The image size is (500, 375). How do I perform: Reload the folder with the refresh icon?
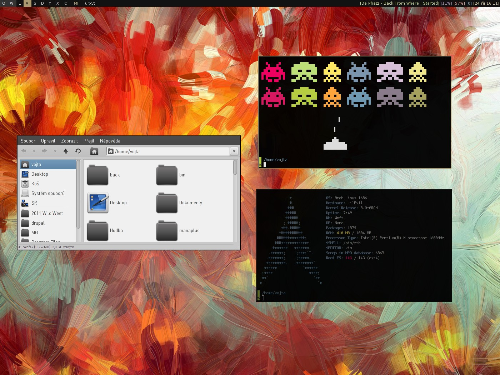[78, 151]
